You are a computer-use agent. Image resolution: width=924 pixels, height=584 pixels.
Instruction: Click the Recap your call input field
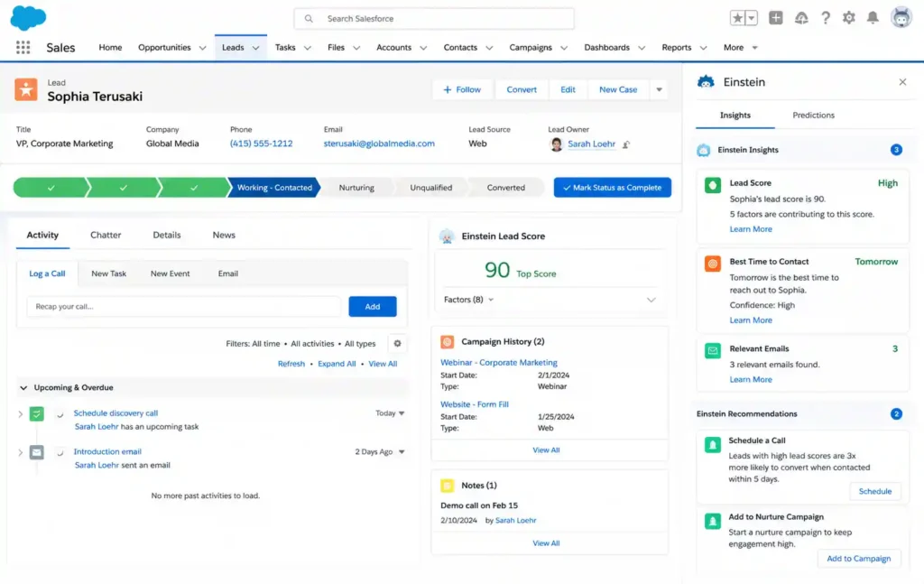[183, 306]
